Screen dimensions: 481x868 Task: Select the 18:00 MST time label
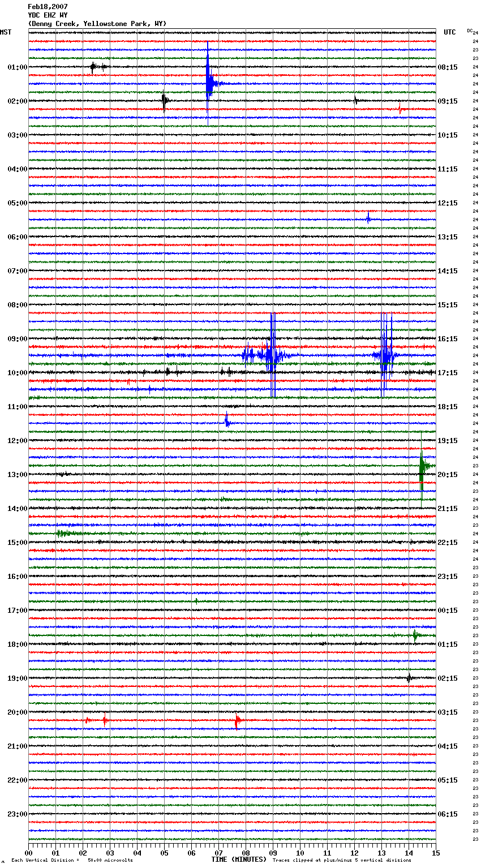pos(18,644)
